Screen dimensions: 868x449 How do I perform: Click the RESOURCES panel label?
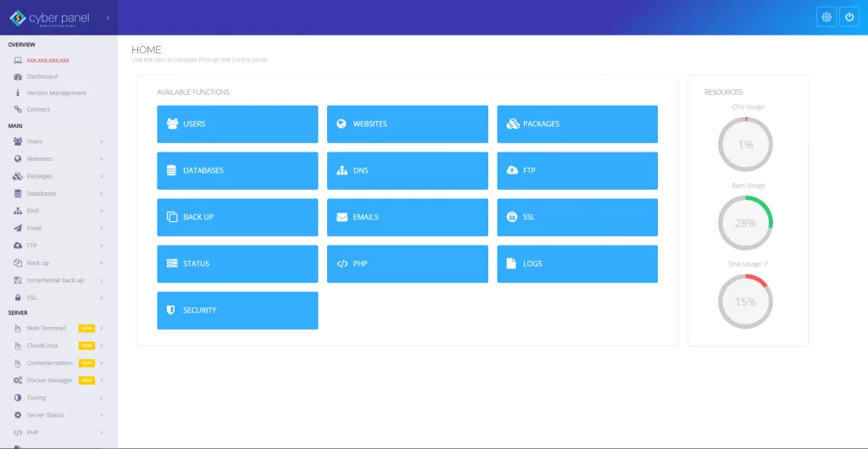coord(724,92)
